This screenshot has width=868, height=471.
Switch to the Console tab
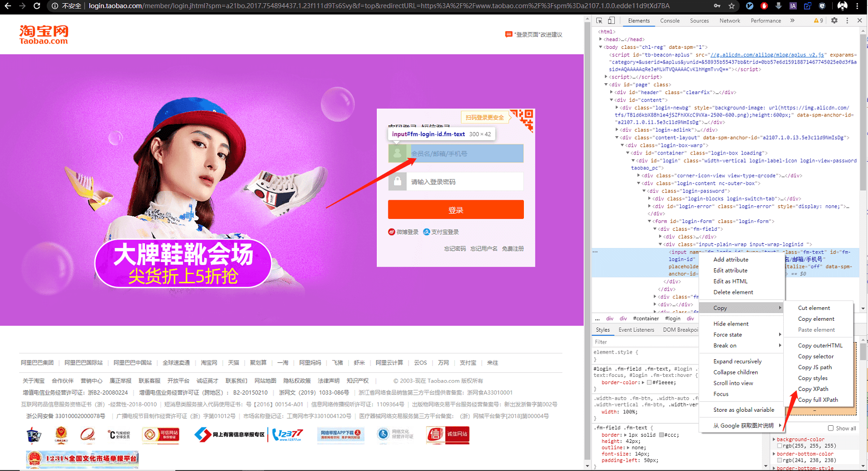pyautogui.click(x=669, y=21)
